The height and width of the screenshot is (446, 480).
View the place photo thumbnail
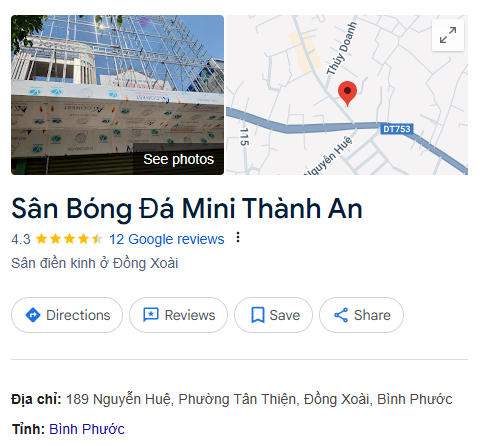tap(117, 95)
